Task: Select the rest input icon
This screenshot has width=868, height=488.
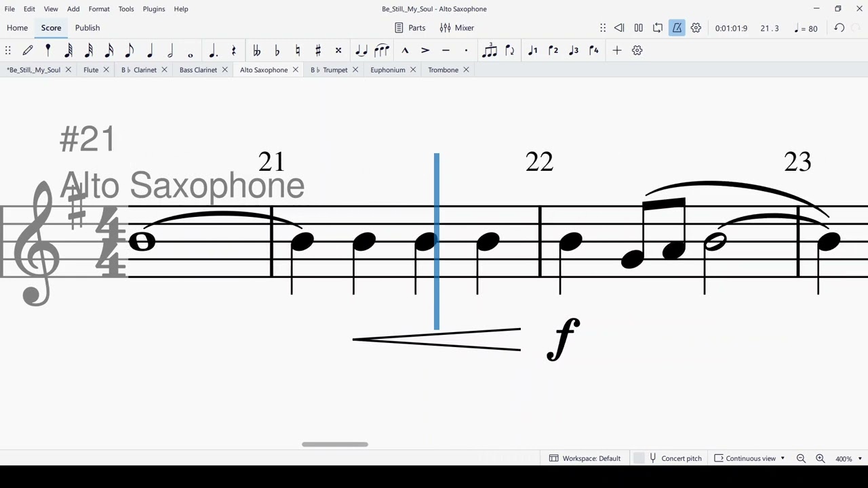Action: point(234,50)
